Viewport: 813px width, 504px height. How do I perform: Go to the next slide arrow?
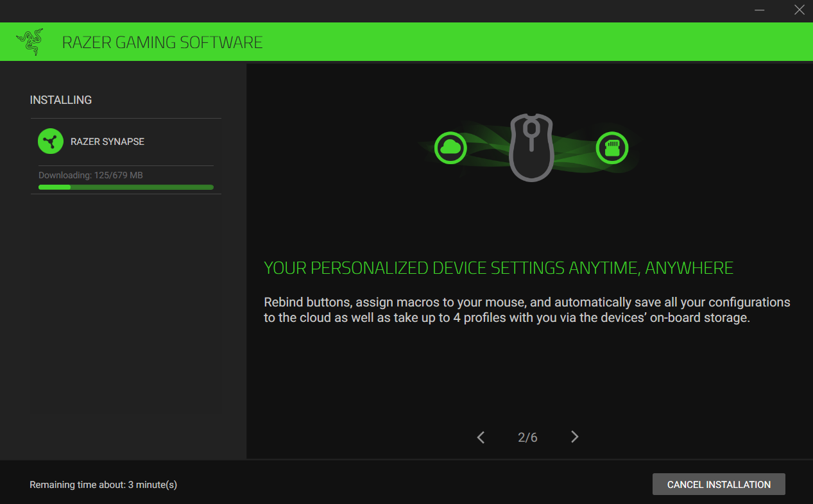click(x=574, y=437)
